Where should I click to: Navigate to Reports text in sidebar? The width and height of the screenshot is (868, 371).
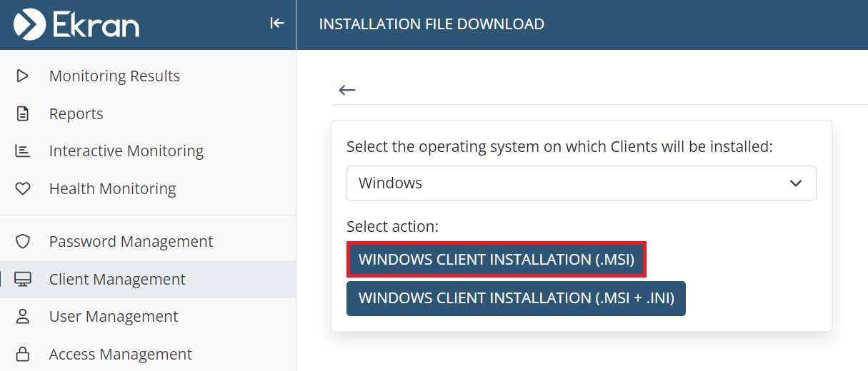76,113
